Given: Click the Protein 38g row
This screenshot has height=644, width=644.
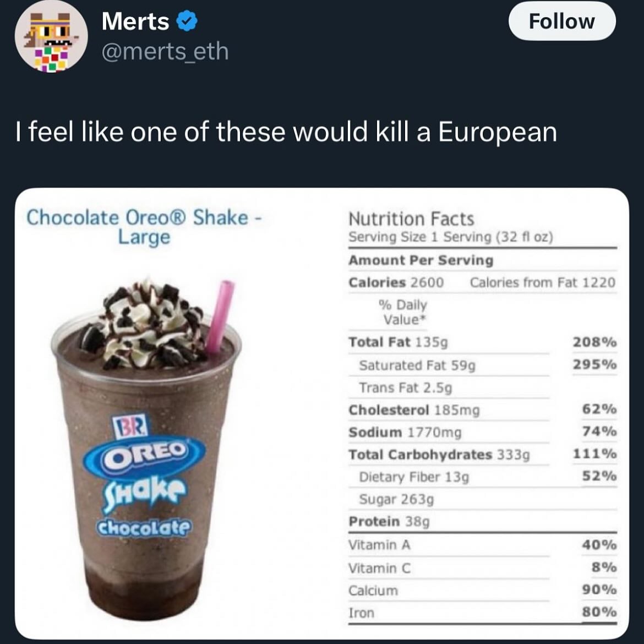Looking at the screenshot, I should [389, 521].
